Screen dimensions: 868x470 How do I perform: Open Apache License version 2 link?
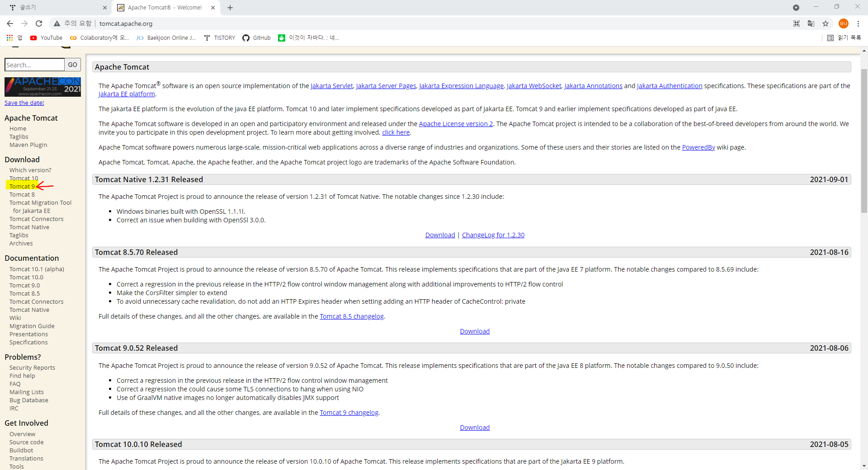coord(456,124)
